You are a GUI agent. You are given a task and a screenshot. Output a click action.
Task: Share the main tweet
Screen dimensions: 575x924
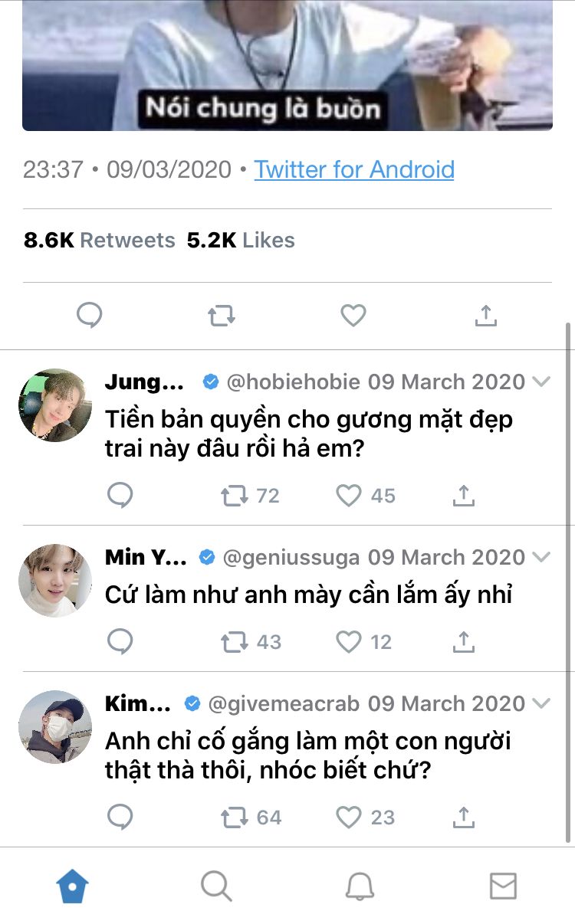click(486, 315)
